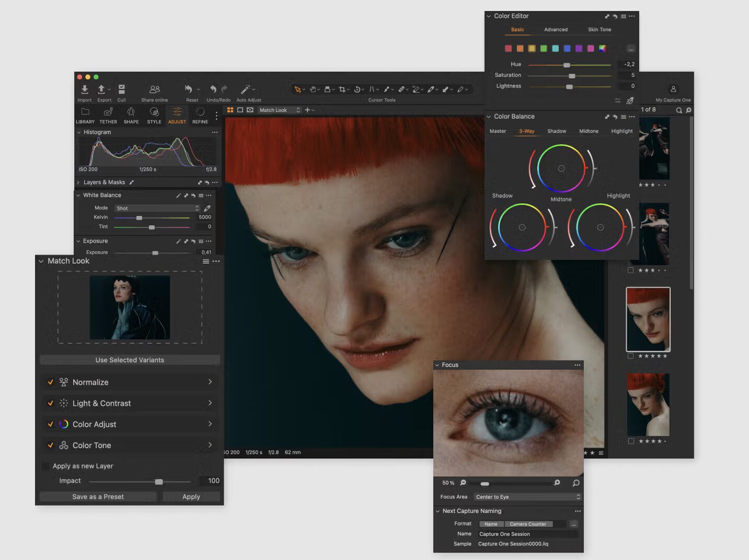Click the Export icon in the toolbar
Screen dimensions: 749x560
pyautogui.click(x=102, y=90)
